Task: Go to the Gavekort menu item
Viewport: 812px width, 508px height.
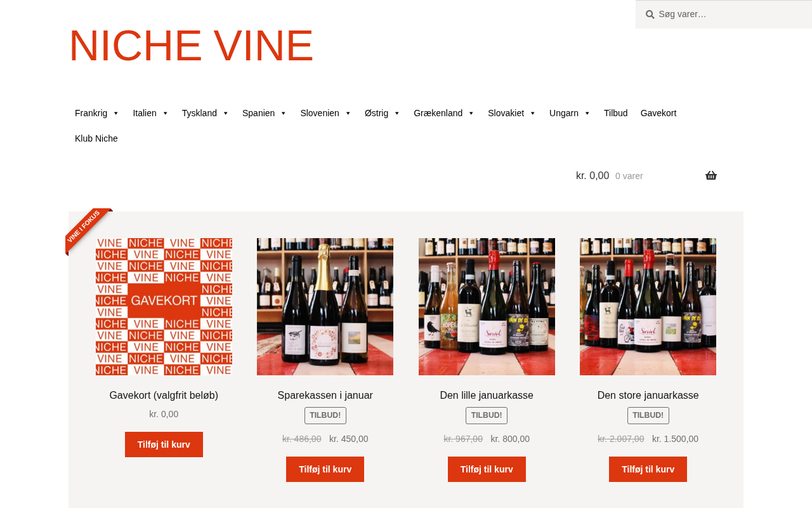Action: pyautogui.click(x=658, y=113)
